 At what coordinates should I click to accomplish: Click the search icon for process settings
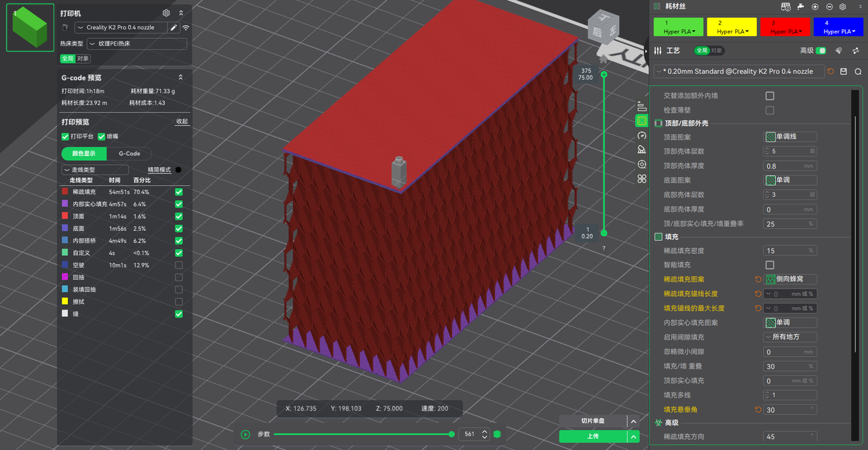858,71
